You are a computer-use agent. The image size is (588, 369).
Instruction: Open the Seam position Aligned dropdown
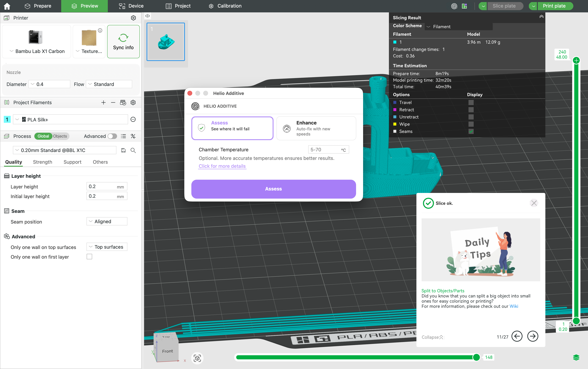tap(107, 221)
